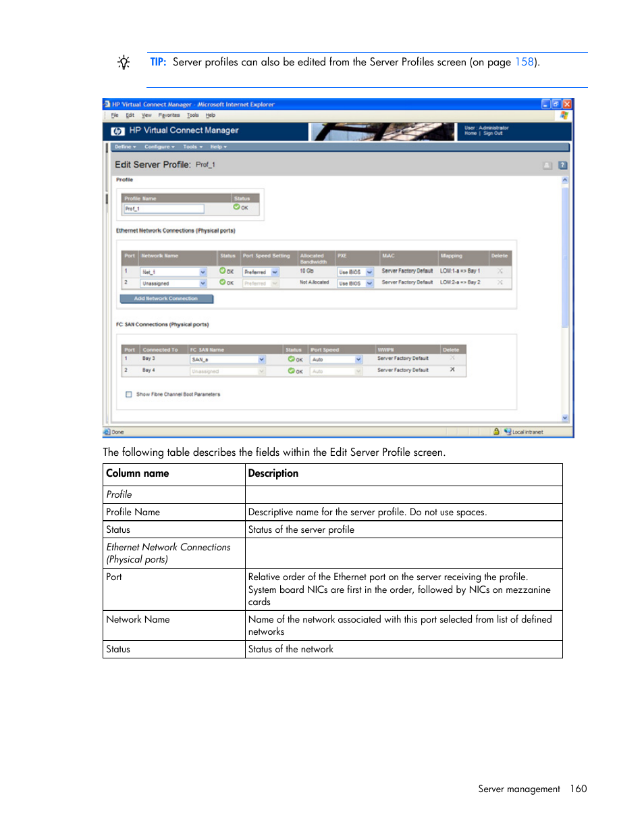
Task: Click 'Bay 3' connected-to cell
Action: click(x=149, y=359)
